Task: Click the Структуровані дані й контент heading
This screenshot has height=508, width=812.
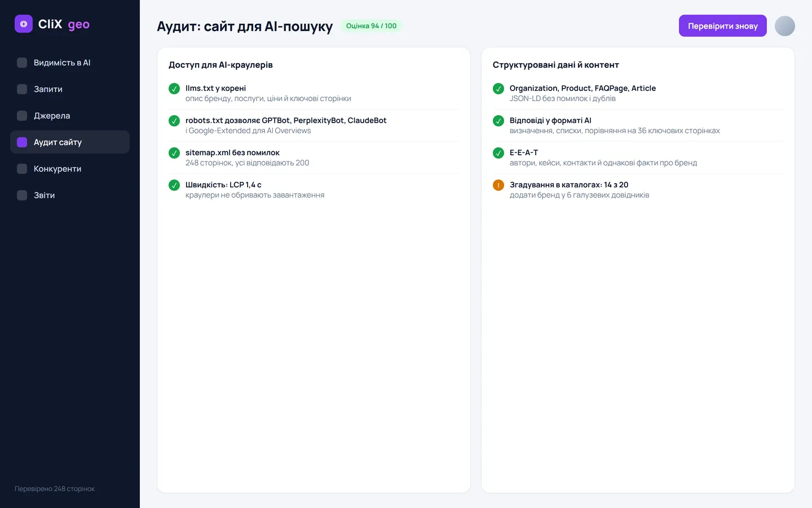Action: (556, 65)
